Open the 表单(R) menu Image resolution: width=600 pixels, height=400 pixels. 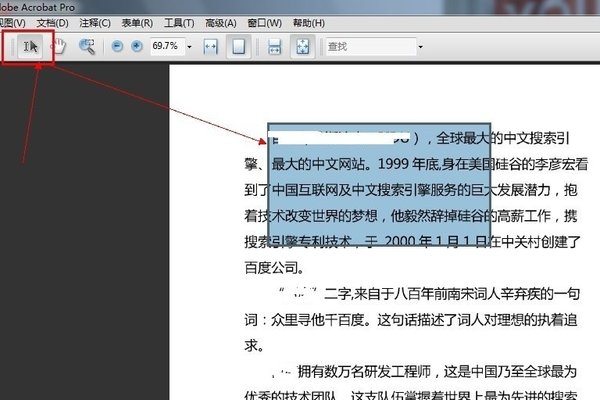pyautogui.click(x=137, y=23)
